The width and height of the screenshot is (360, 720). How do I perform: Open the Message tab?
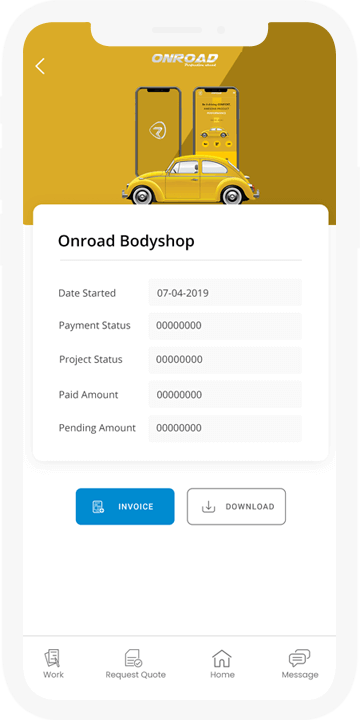(x=300, y=664)
